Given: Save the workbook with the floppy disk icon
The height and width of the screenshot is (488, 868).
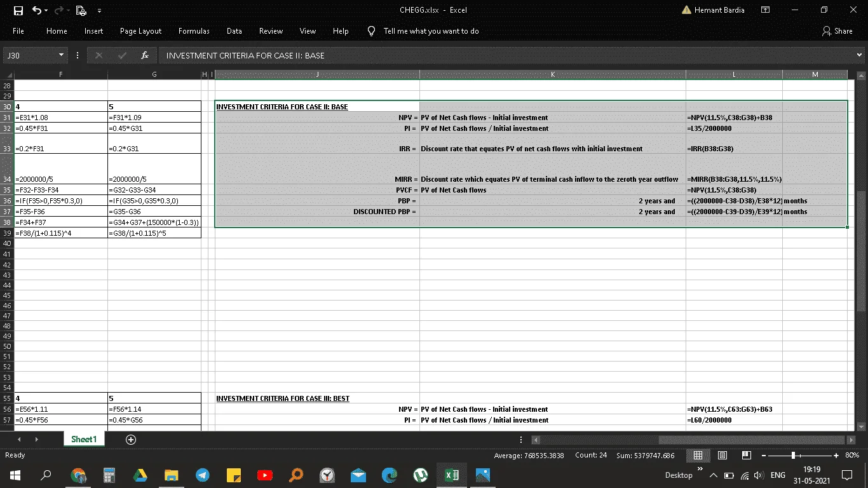Looking at the screenshot, I should (x=18, y=10).
